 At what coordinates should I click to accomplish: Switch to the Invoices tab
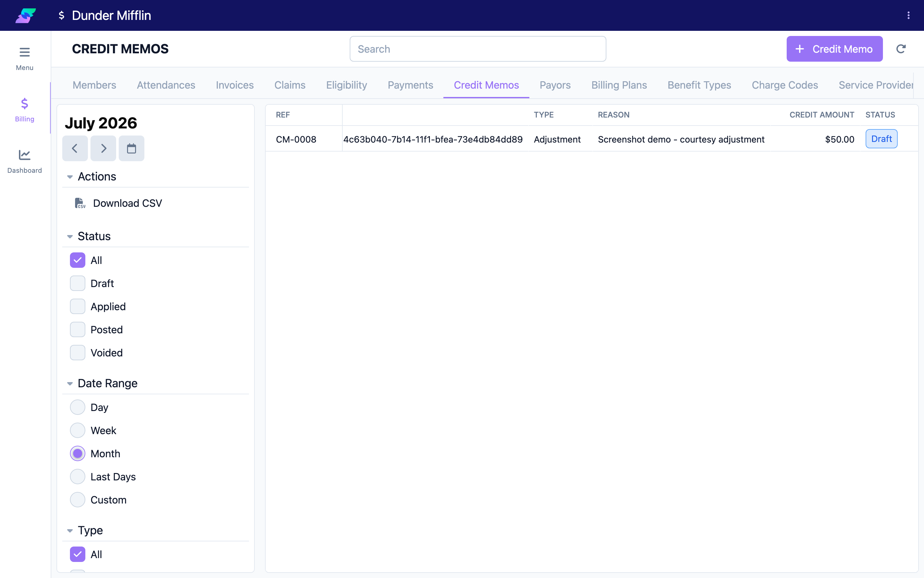click(235, 85)
